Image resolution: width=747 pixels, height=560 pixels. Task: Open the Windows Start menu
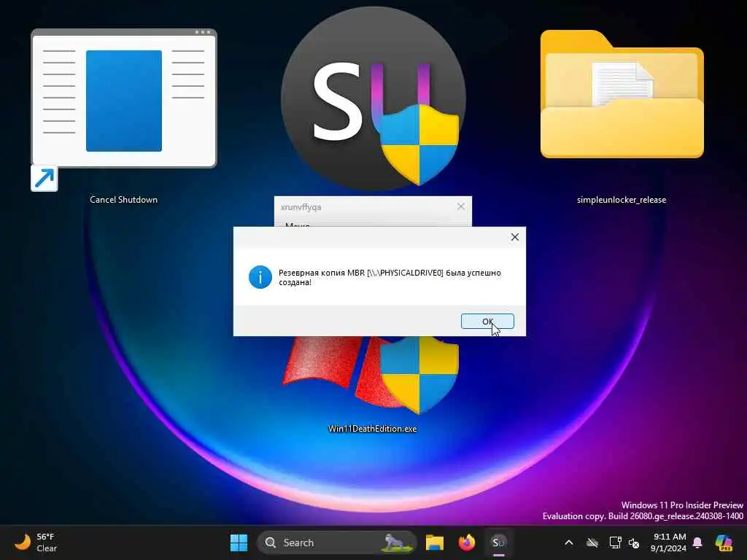239,542
